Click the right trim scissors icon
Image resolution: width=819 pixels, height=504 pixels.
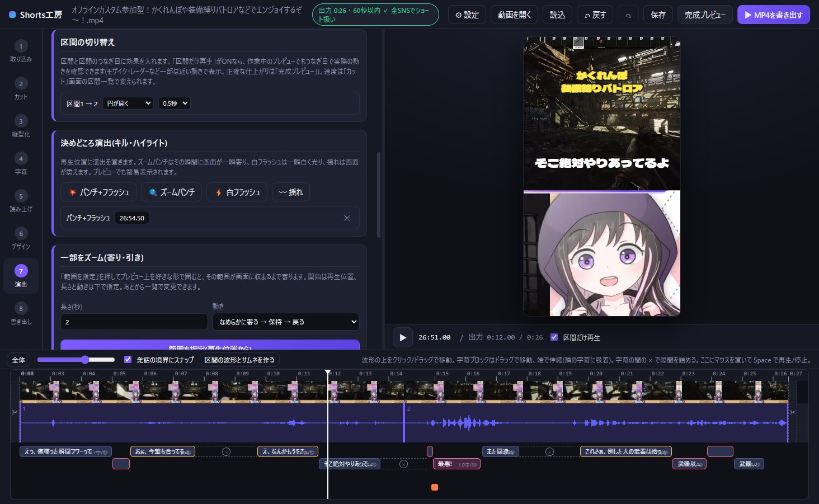tap(792, 412)
